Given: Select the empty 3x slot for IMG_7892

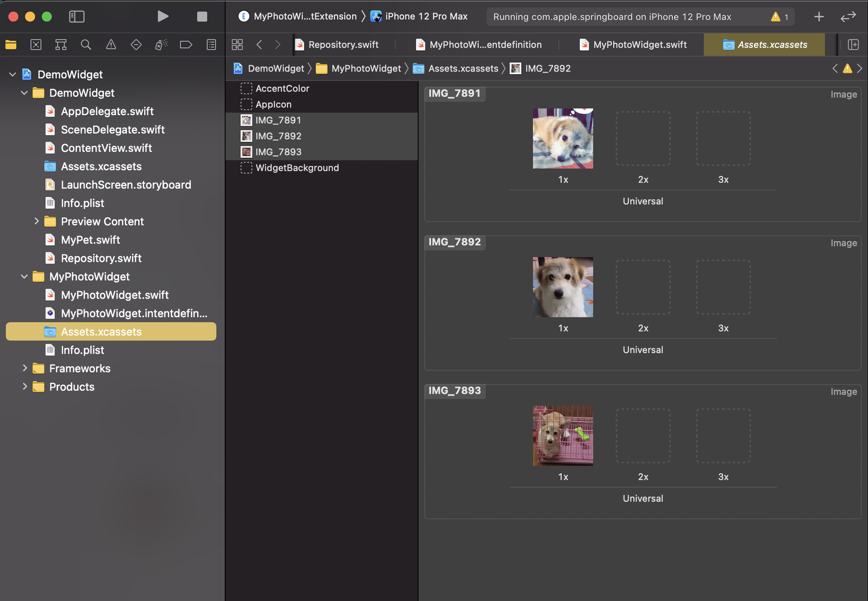Looking at the screenshot, I should click(x=723, y=287).
